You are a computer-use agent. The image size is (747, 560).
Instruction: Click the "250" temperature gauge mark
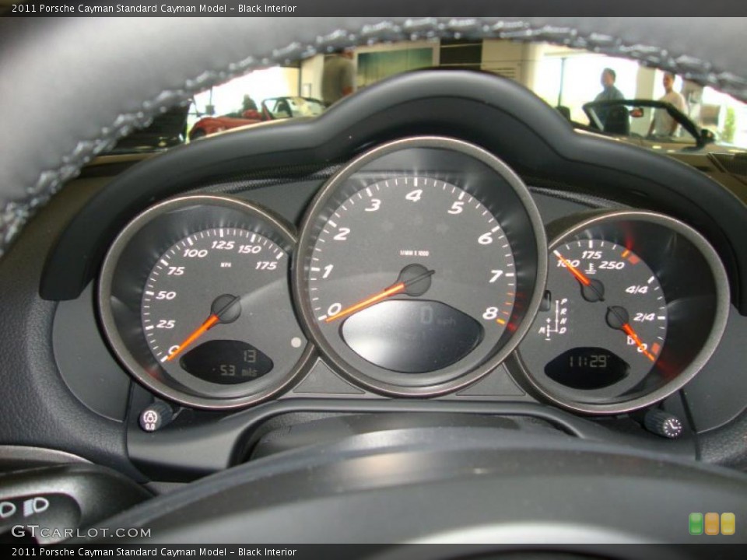(612, 265)
